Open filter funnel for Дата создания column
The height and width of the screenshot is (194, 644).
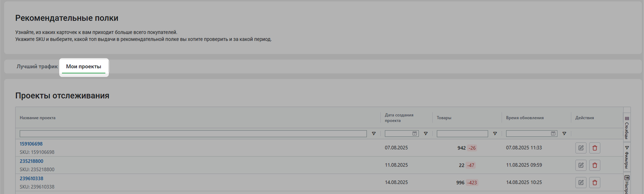pyautogui.click(x=426, y=134)
